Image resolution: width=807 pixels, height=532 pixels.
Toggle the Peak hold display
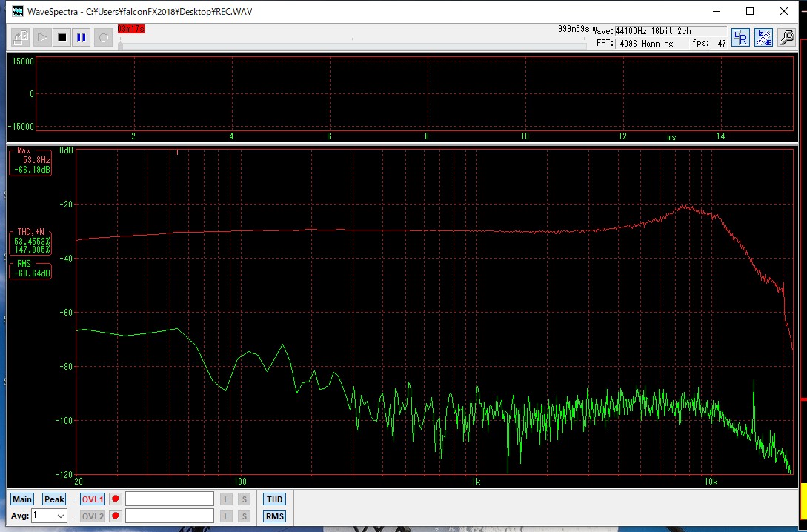click(54, 499)
